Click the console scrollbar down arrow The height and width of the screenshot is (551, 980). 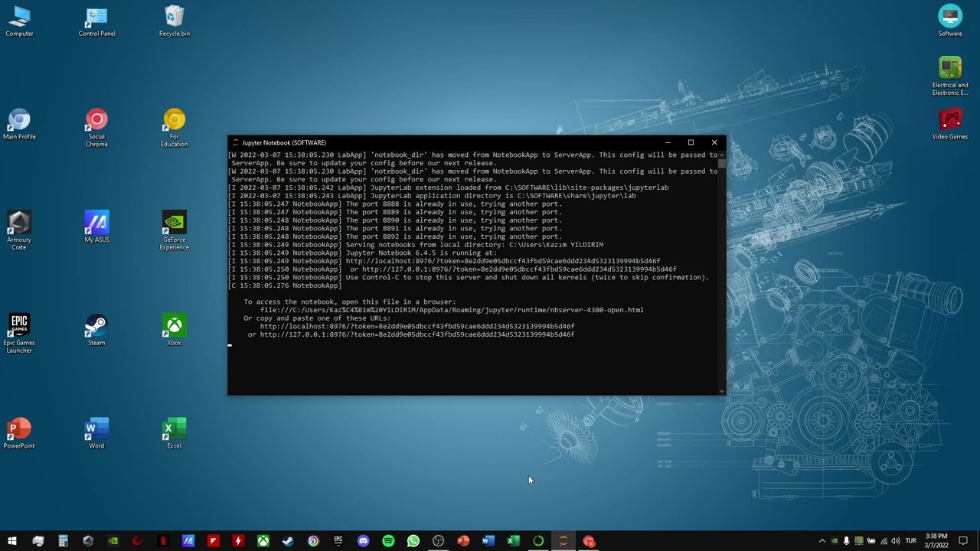(721, 390)
